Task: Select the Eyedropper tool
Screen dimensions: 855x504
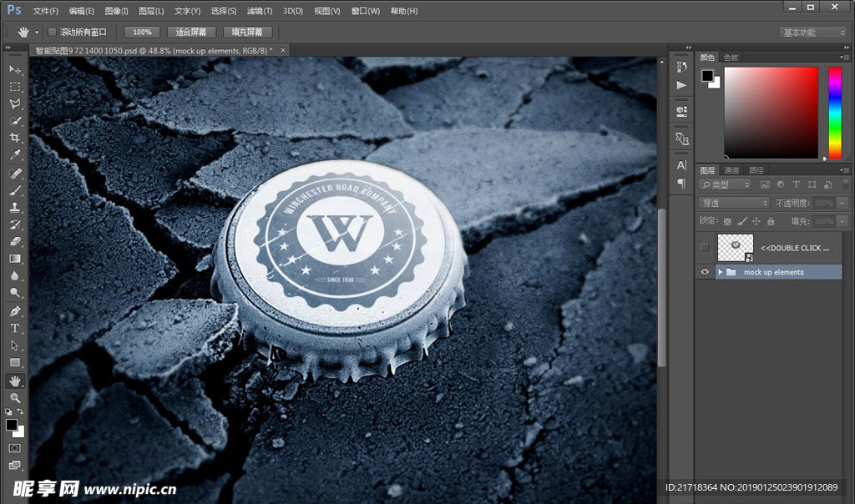Action: point(15,156)
